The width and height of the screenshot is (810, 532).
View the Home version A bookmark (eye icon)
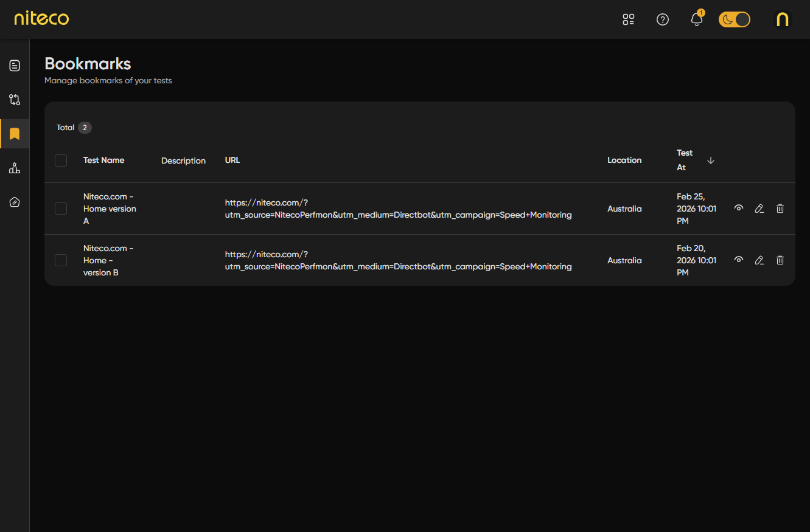[739, 209]
